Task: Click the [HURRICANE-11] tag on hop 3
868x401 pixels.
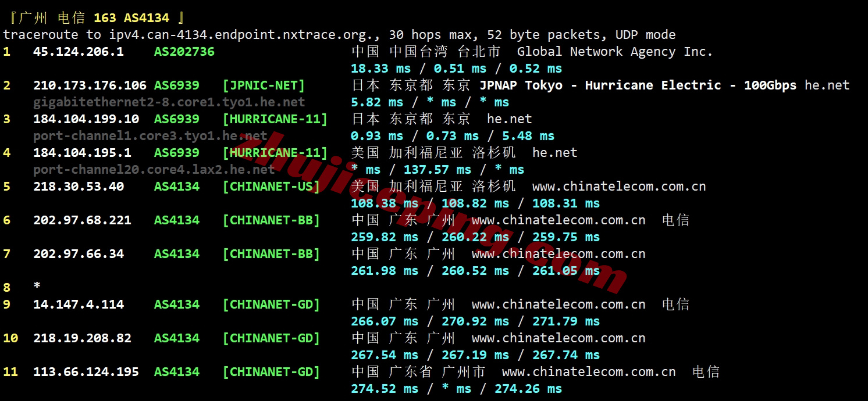Action: tap(275, 119)
